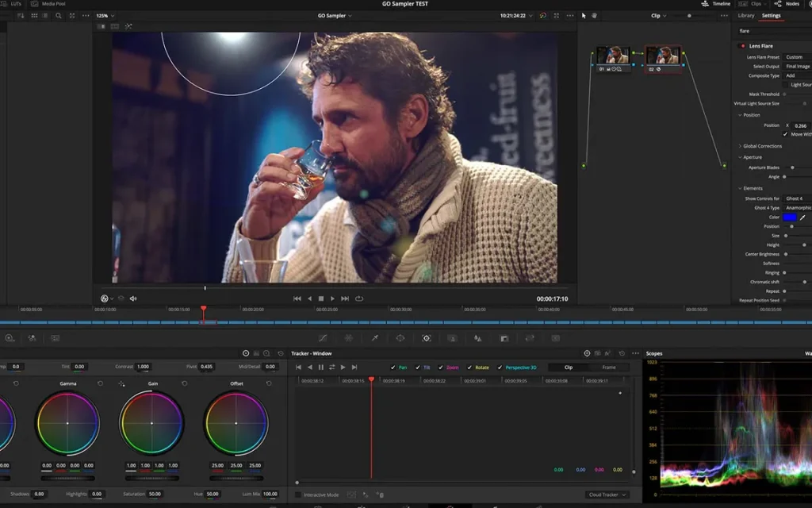The height and width of the screenshot is (508, 812).
Task: Open the 10:21:24:22 timecode dropdown
Action: pyautogui.click(x=515, y=16)
